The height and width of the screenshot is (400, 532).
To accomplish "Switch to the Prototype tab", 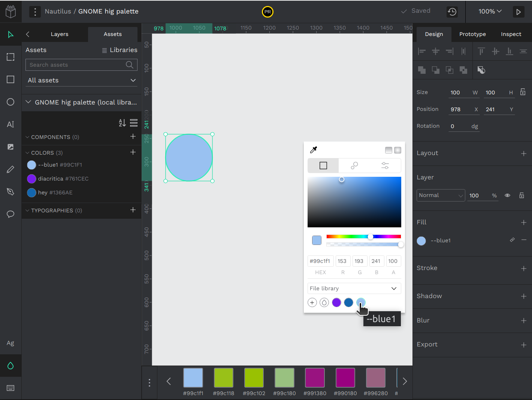I will click(x=472, y=34).
